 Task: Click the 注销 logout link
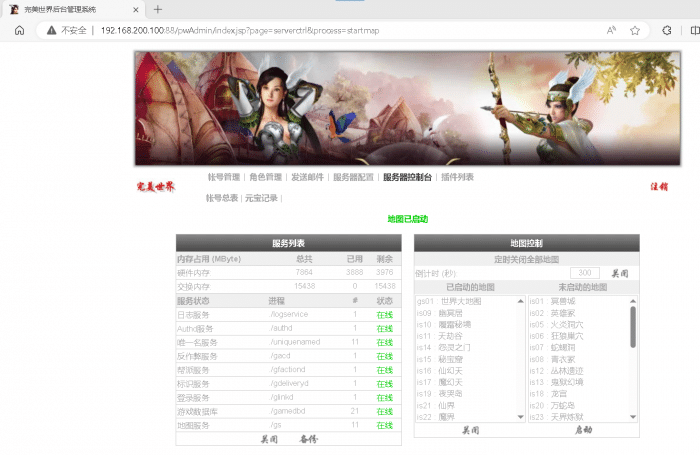[659, 186]
